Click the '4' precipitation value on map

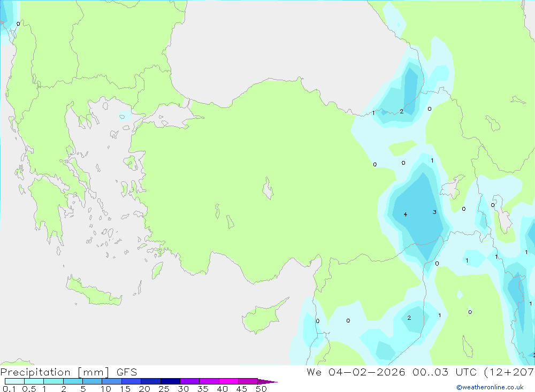(406, 214)
